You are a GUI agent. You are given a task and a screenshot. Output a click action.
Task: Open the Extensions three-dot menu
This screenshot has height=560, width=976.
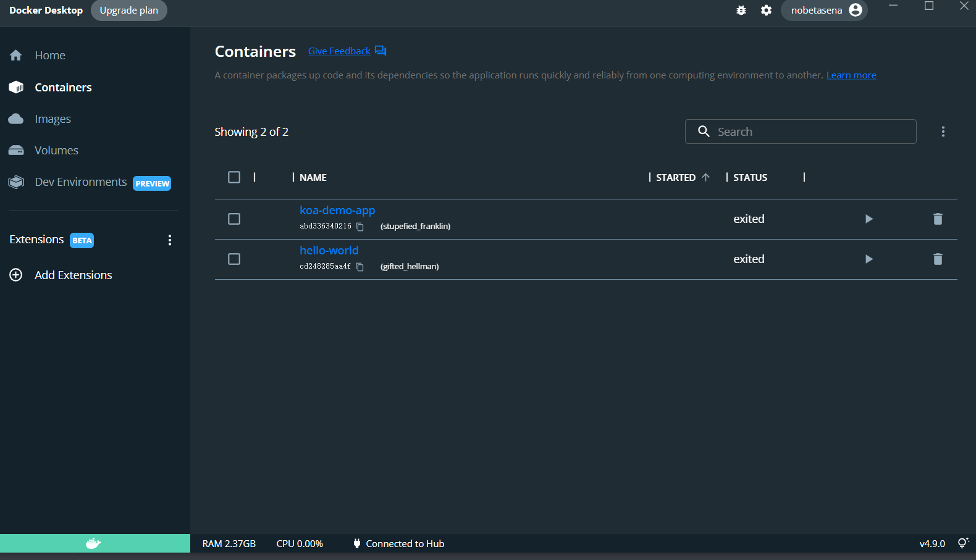click(x=170, y=240)
